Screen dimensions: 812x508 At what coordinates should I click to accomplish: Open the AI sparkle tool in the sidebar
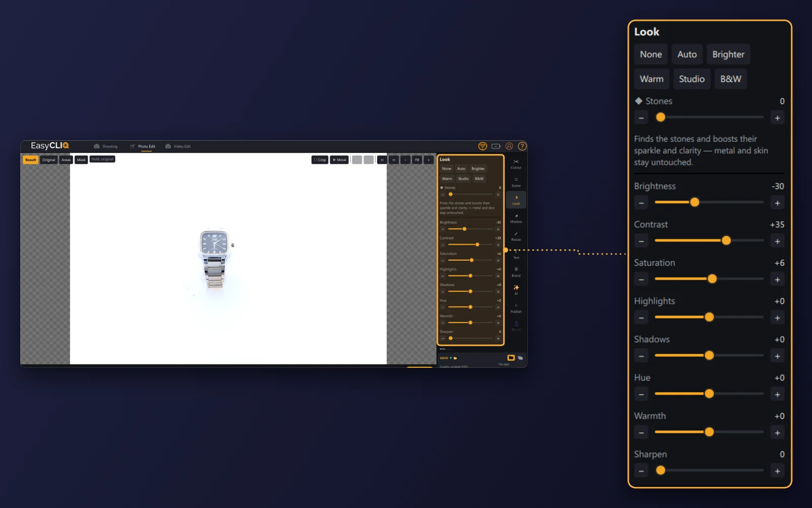tap(516, 290)
